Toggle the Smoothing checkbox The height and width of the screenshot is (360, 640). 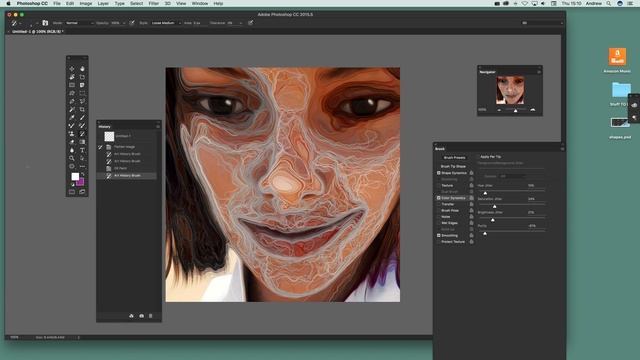pyautogui.click(x=439, y=236)
